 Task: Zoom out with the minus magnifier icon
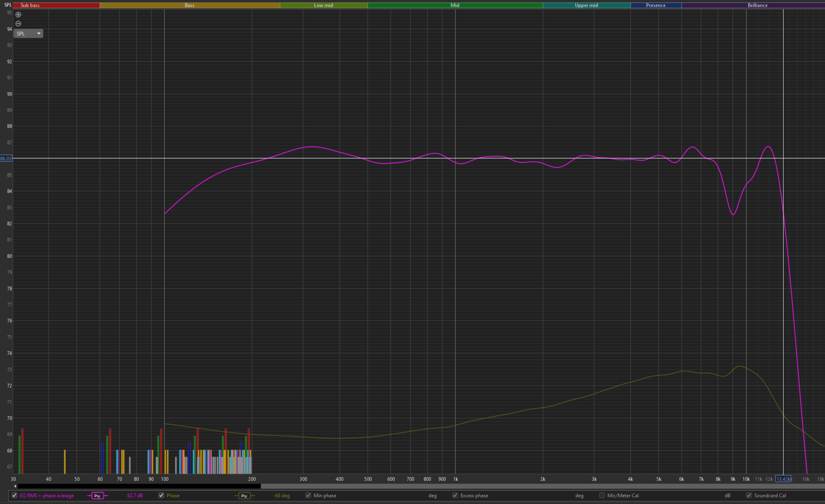(x=18, y=24)
